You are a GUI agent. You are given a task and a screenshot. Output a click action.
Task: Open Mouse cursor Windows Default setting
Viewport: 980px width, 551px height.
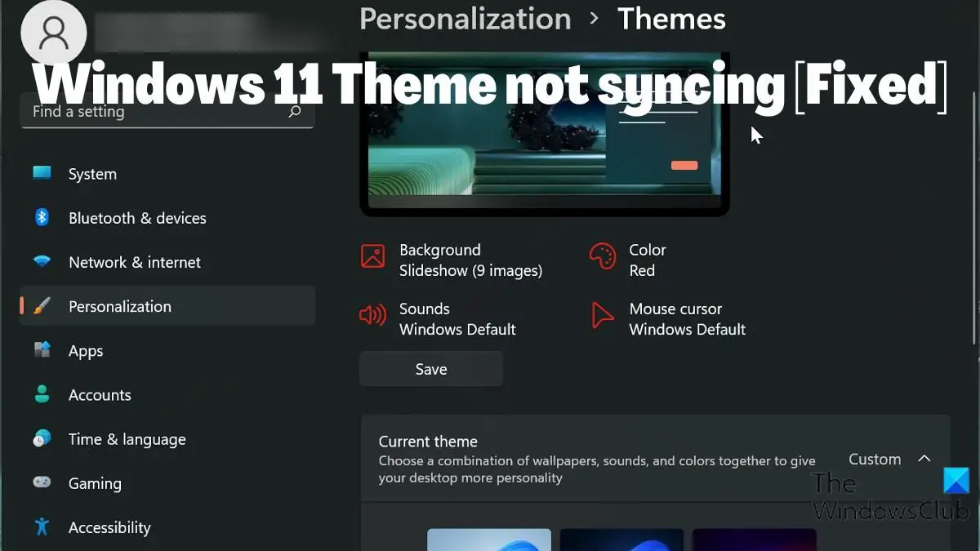(668, 318)
